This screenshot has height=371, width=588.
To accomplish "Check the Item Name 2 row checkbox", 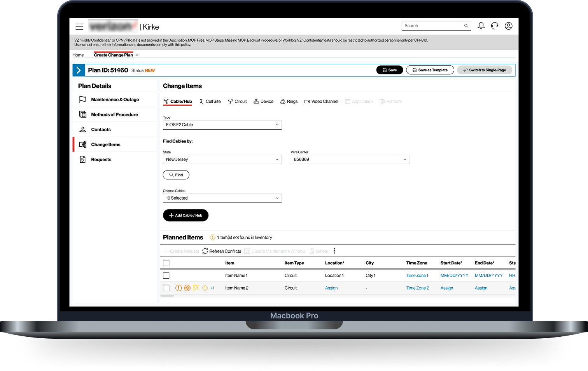I will point(166,288).
